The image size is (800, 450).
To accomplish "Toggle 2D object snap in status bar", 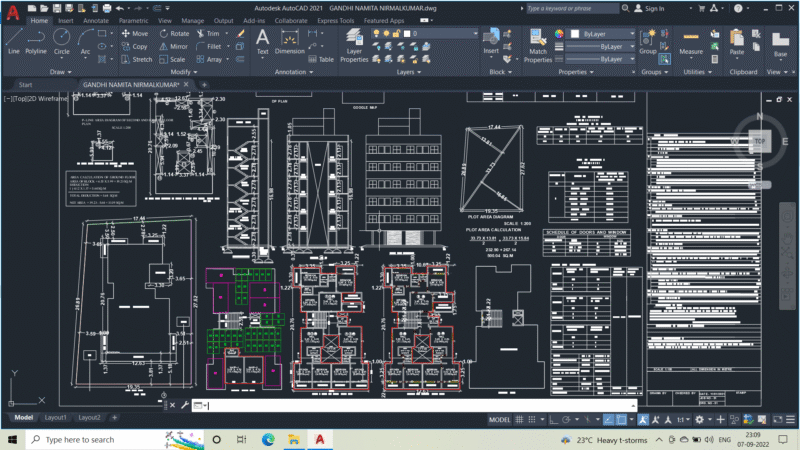I will click(x=621, y=419).
